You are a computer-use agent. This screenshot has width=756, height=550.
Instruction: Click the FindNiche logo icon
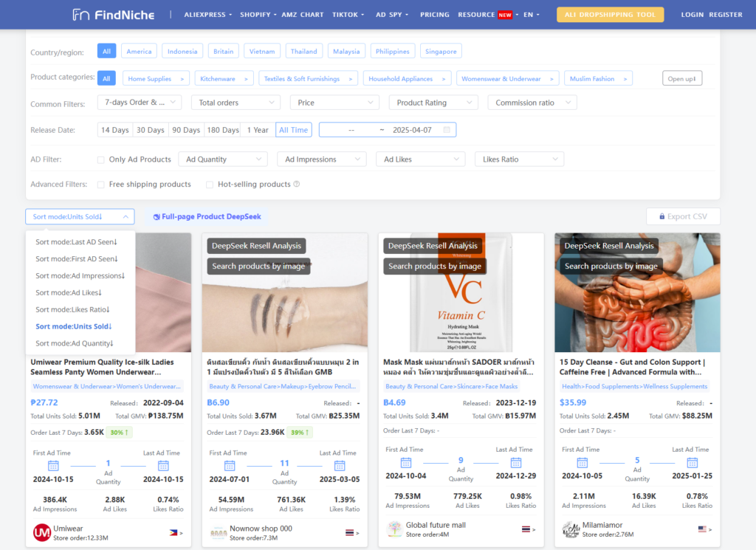(81, 15)
